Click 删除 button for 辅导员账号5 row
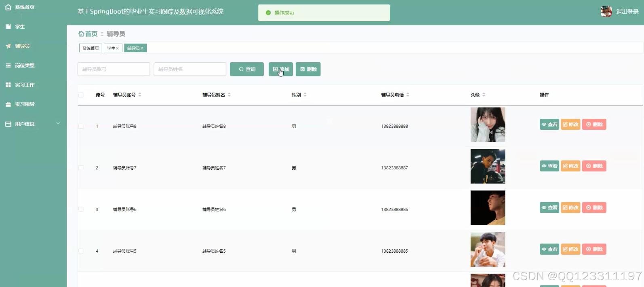644x287 pixels. (x=594, y=249)
